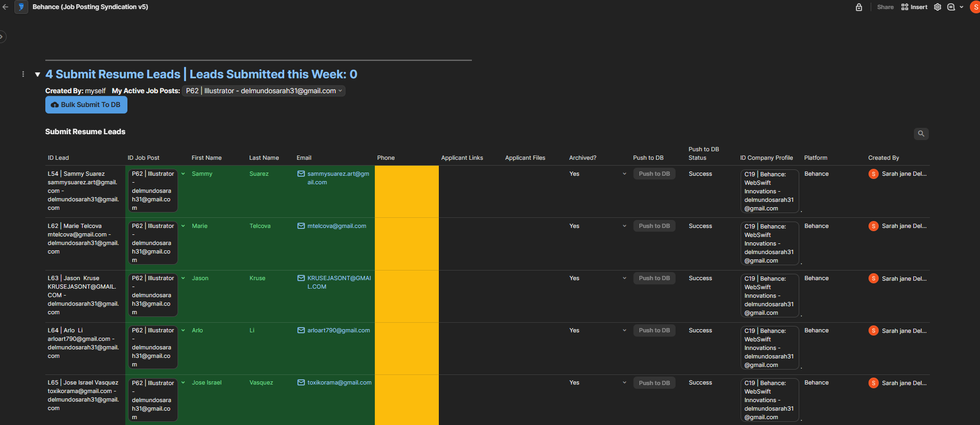The width and height of the screenshot is (980, 425).
Task: Open the settings gear icon
Action: click(x=937, y=7)
